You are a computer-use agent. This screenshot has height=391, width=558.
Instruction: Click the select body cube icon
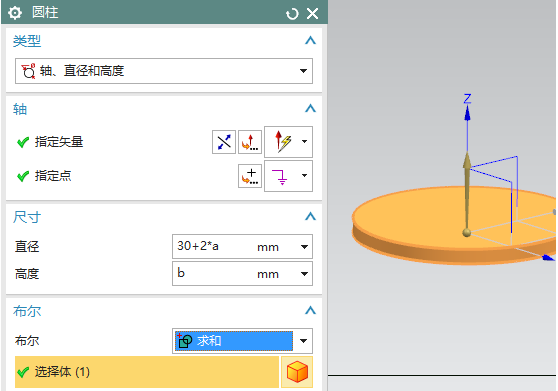(x=297, y=372)
